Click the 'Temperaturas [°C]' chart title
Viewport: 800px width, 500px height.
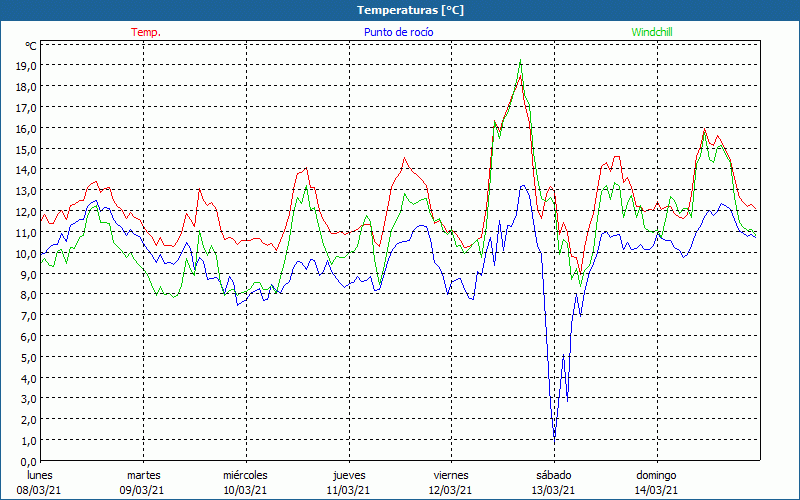coord(410,10)
